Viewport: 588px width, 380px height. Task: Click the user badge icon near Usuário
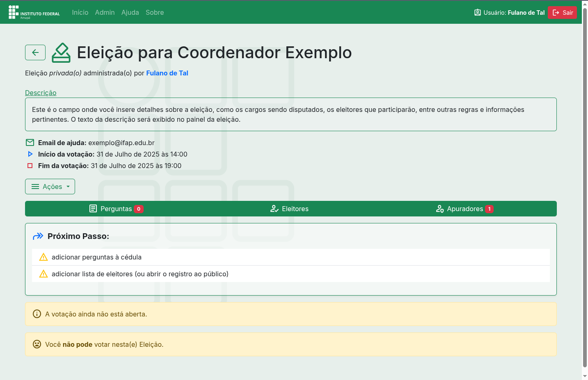pyautogui.click(x=478, y=12)
